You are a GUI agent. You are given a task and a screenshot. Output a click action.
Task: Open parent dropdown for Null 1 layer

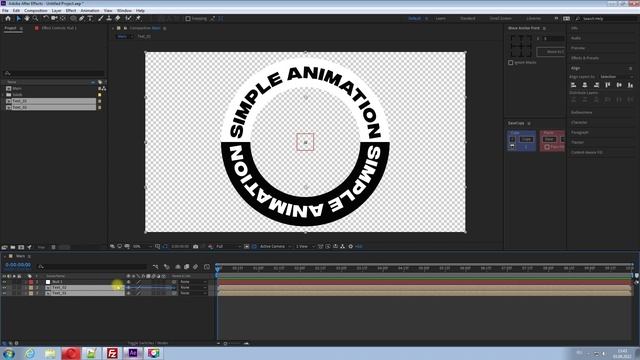point(193,282)
